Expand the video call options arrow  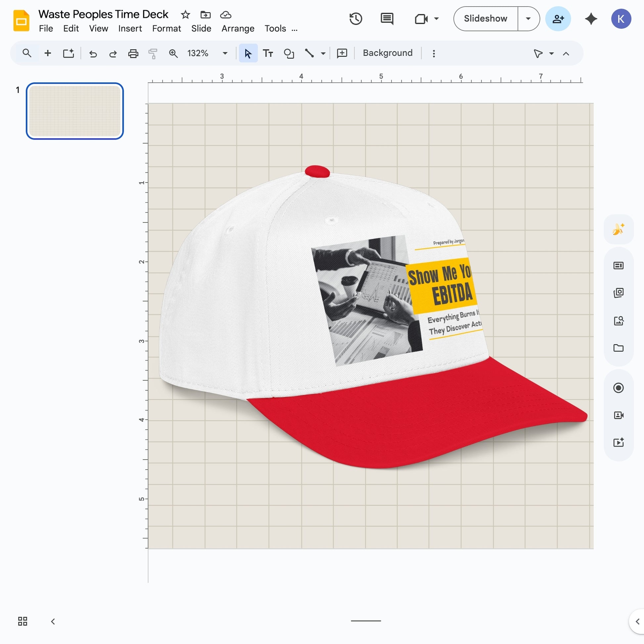pyautogui.click(x=436, y=19)
